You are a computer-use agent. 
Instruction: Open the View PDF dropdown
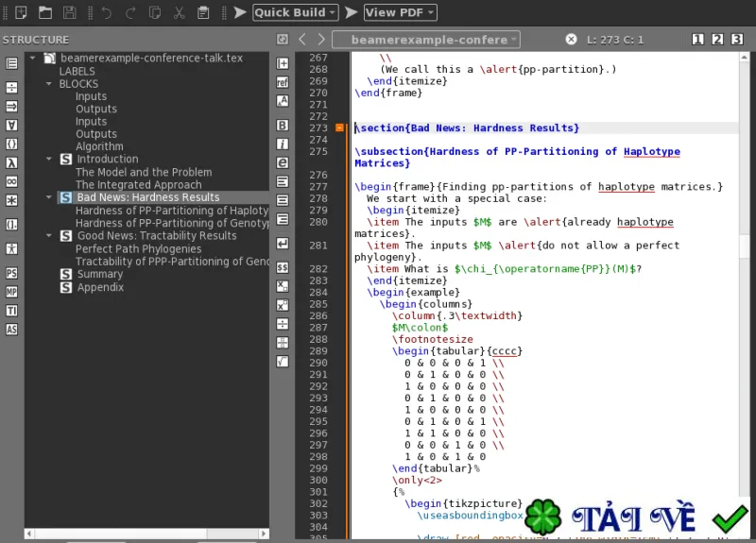tap(401, 12)
